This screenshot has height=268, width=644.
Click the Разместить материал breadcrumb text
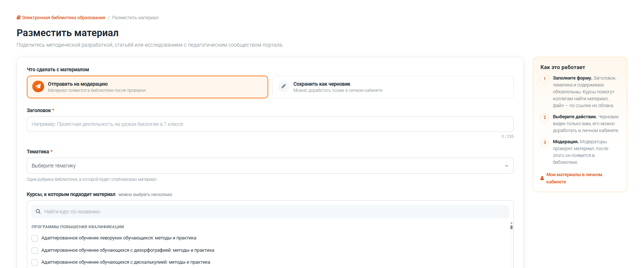[135, 18]
